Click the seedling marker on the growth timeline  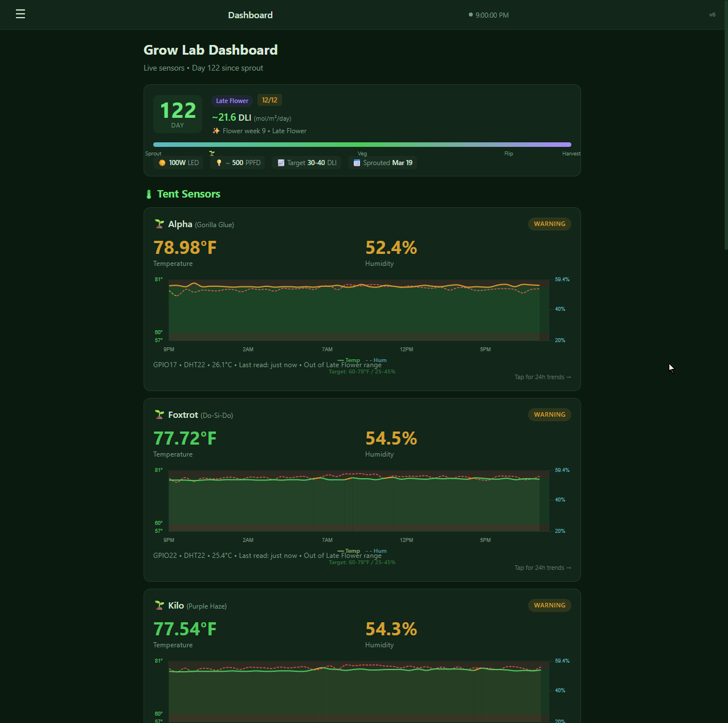(x=212, y=153)
